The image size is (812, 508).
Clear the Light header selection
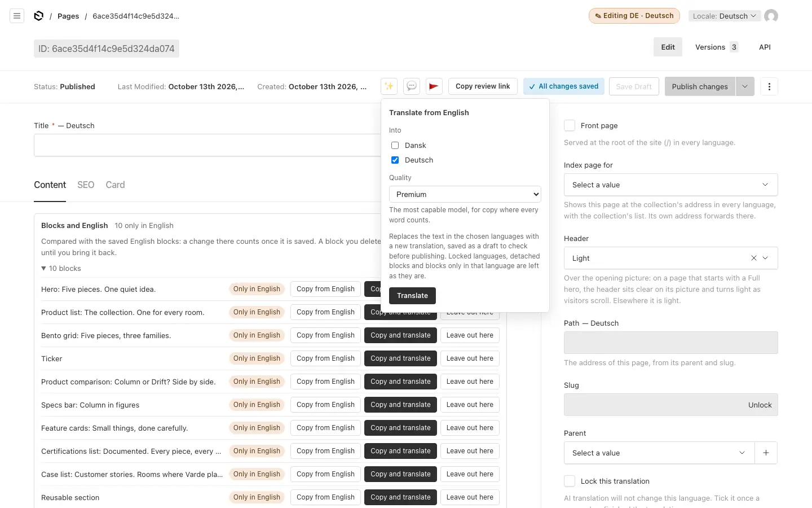click(x=753, y=258)
